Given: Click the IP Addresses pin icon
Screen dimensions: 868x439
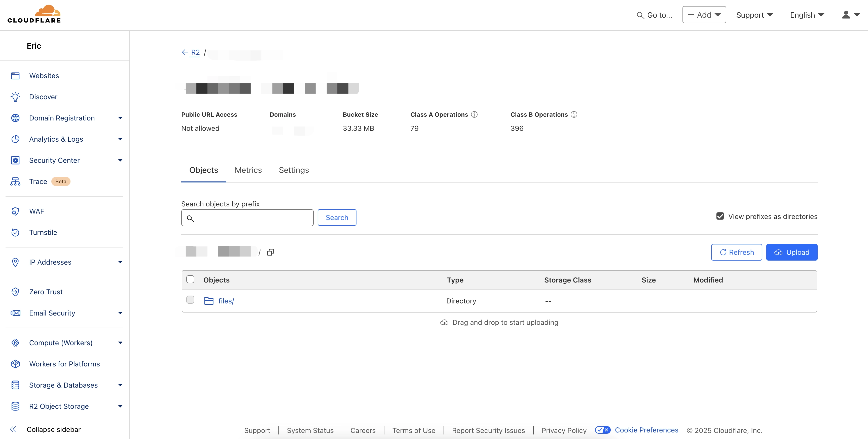Looking at the screenshot, I should (x=16, y=262).
